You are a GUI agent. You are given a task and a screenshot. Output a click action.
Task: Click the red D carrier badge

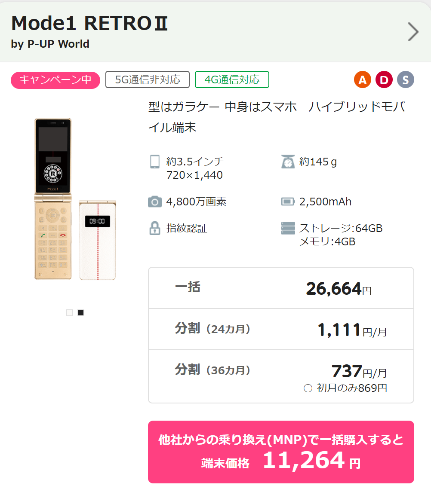click(384, 79)
